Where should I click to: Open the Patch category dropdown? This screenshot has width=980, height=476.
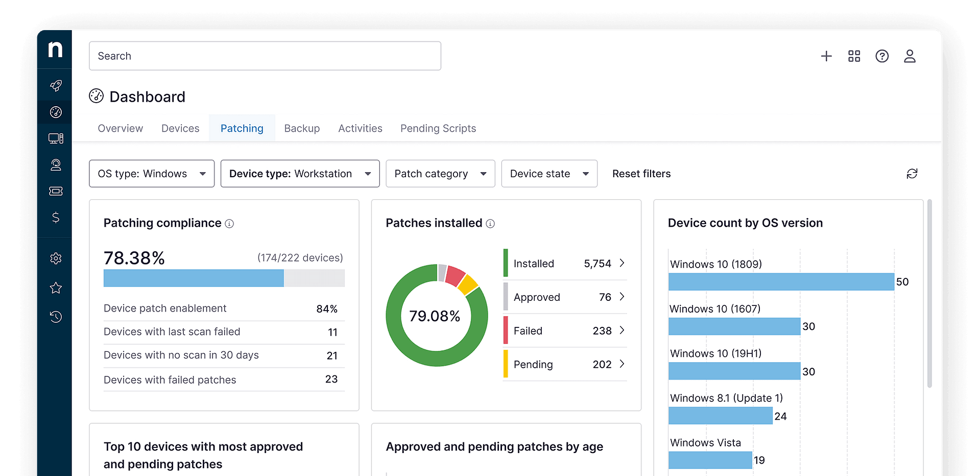[440, 174]
